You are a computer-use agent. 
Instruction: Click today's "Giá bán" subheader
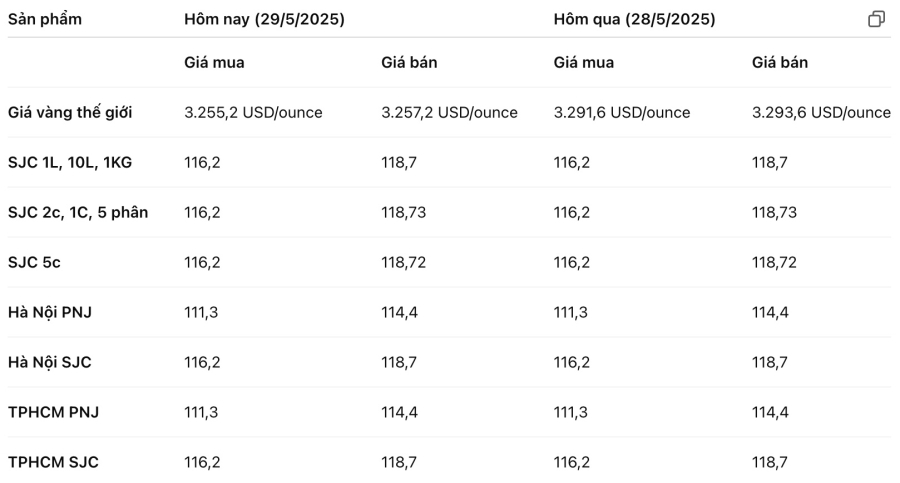tap(409, 62)
